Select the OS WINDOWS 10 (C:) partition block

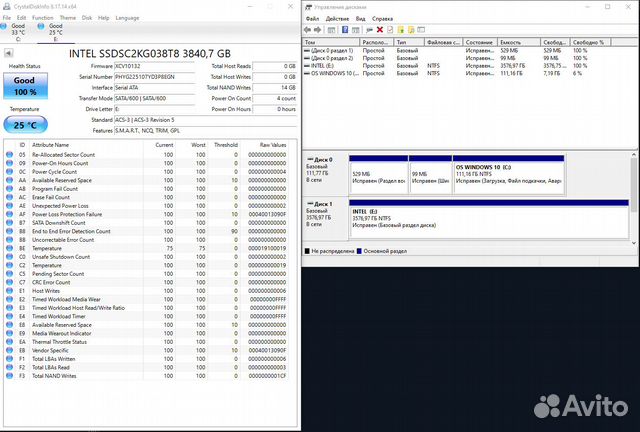point(509,175)
